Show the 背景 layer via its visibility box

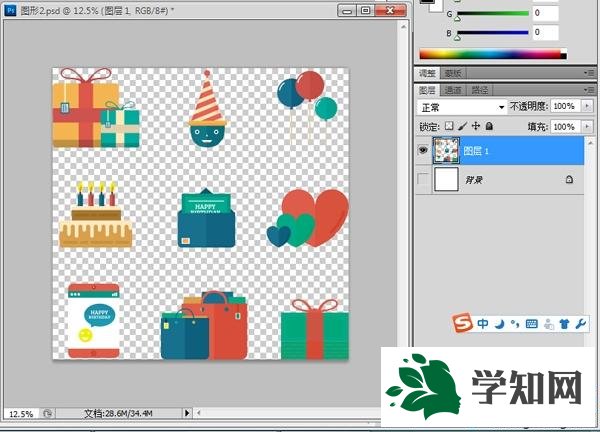pos(423,179)
